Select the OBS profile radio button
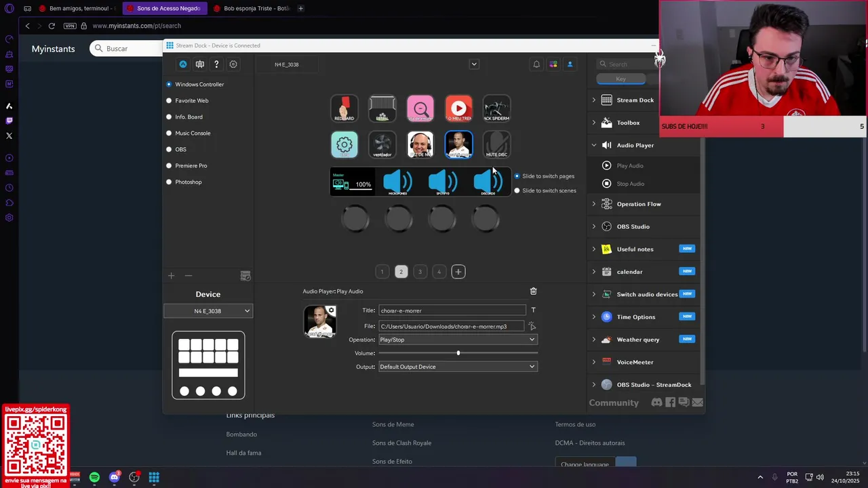The image size is (868, 488). tap(169, 149)
